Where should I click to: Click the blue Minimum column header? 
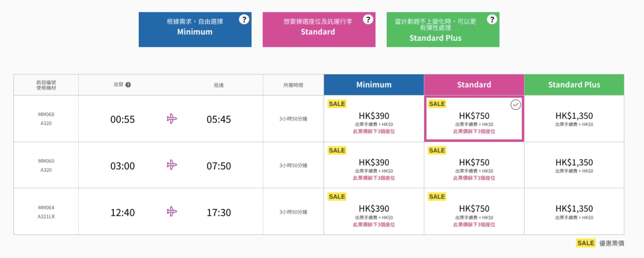(x=374, y=85)
